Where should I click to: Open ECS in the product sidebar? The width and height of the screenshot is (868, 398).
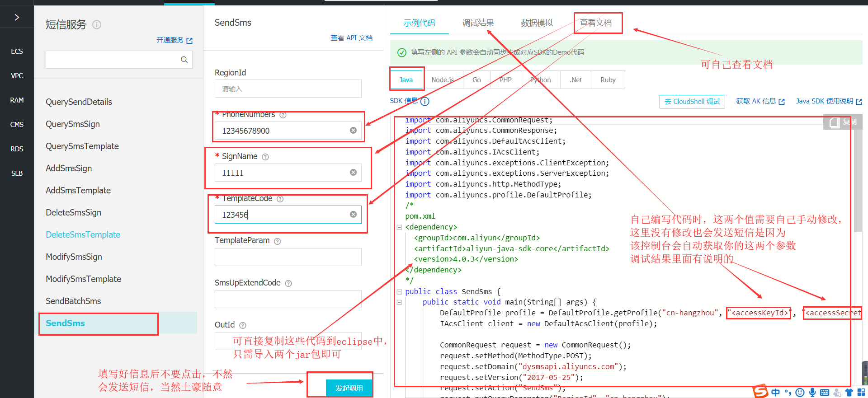[17, 52]
